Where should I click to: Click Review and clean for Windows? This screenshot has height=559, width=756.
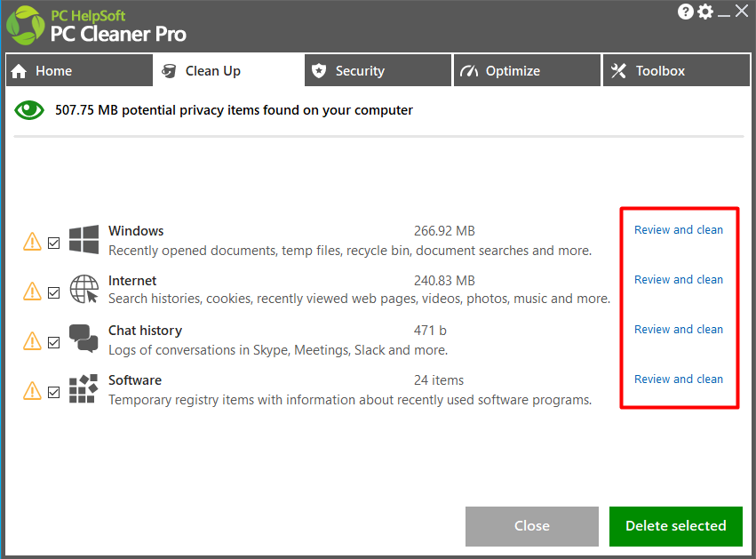click(x=679, y=230)
